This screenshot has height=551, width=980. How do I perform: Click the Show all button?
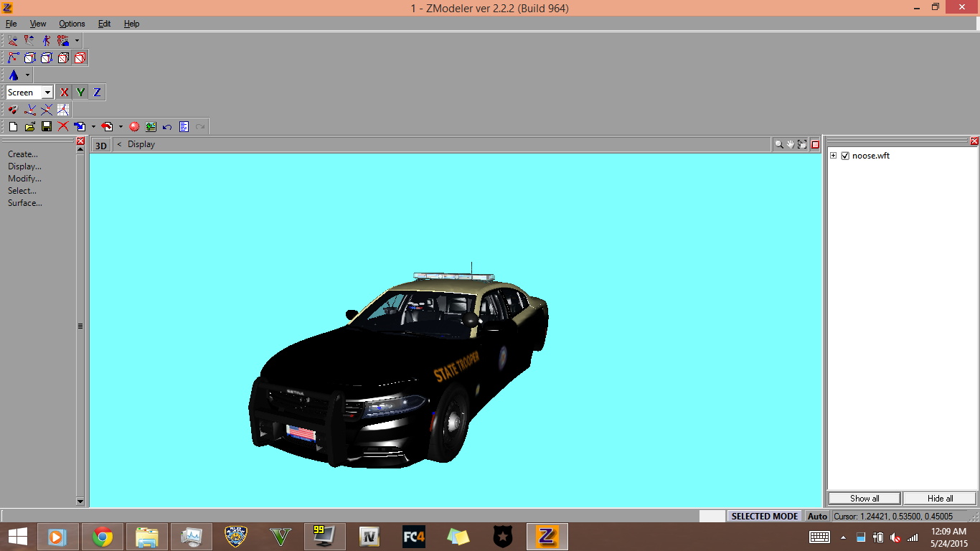[x=864, y=499]
